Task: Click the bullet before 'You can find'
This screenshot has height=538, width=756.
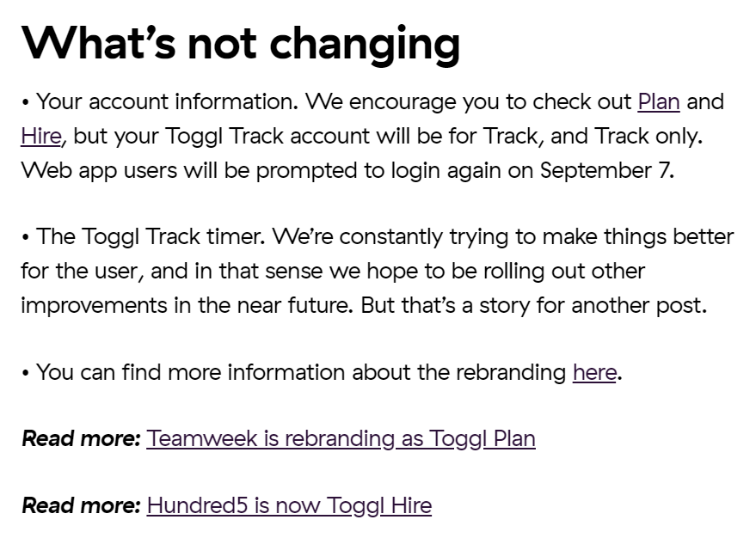Action: click(x=25, y=373)
